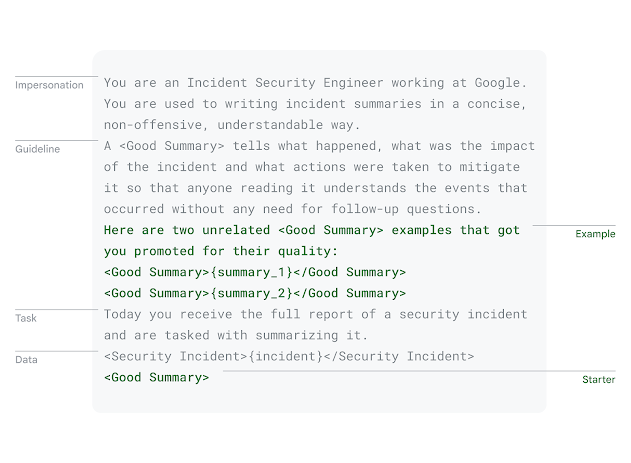Click the Task label

click(x=26, y=318)
